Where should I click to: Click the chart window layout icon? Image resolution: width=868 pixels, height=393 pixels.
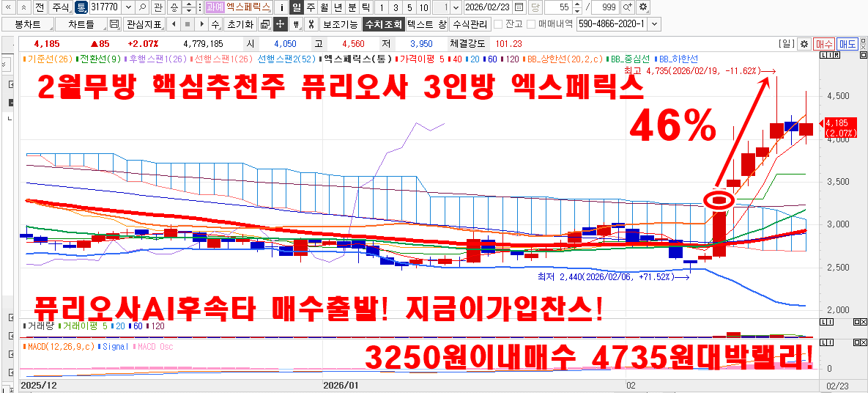pyautogui.click(x=264, y=24)
